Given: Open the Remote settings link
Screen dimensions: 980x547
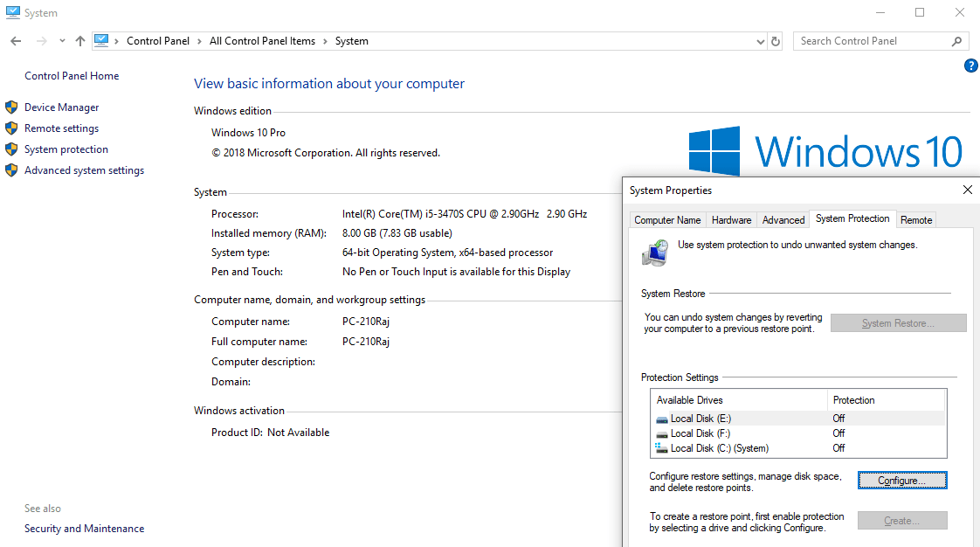Looking at the screenshot, I should [61, 128].
